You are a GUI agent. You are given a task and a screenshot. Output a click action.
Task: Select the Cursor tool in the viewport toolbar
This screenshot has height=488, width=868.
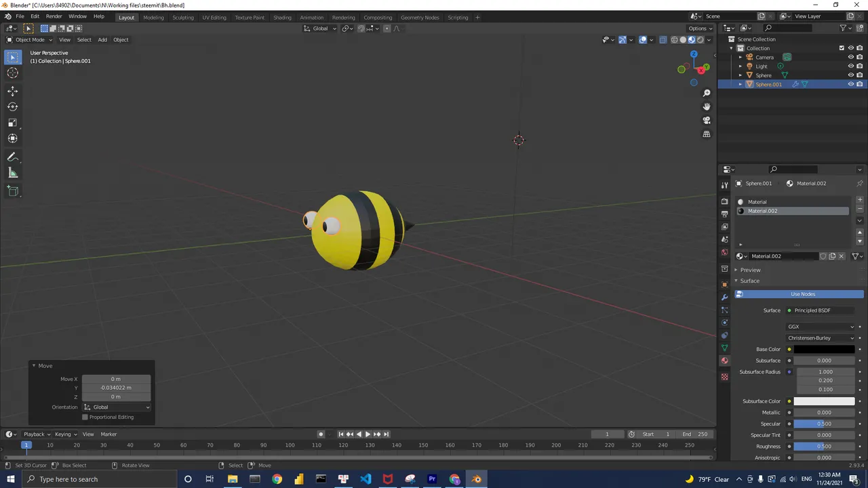[x=13, y=73]
